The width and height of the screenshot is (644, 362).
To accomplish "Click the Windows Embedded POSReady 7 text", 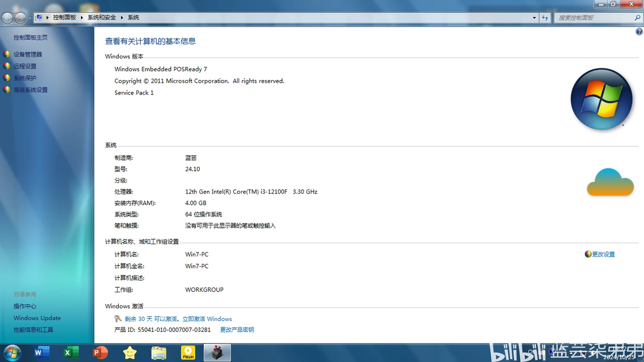I will (x=160, y=69).
